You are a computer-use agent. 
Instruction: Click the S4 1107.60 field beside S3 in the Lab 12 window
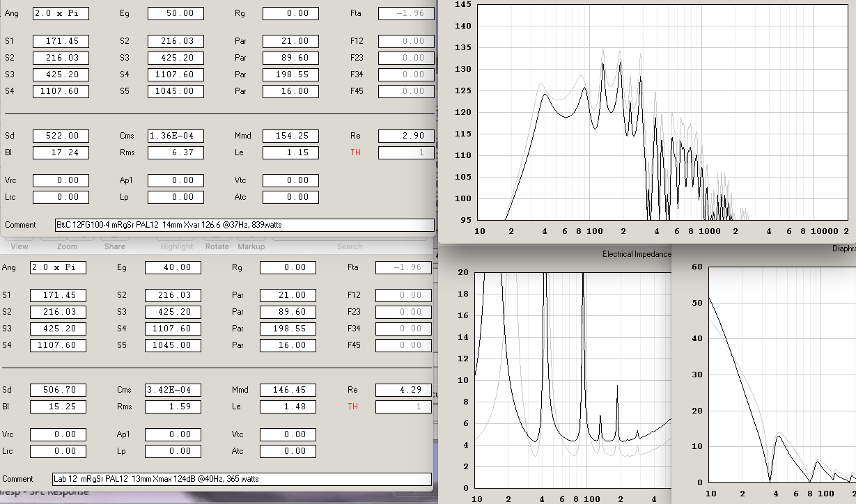click(173, 329)
